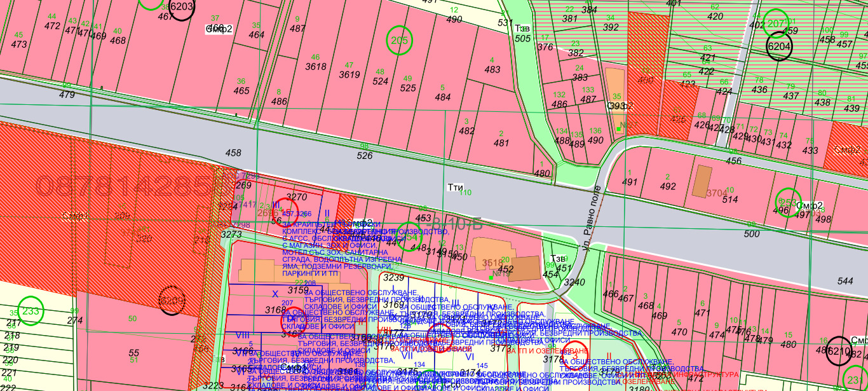The width and height of the screenshot is (868, 391).
Task: Click the black circled marker 6204
Action: 780,46
